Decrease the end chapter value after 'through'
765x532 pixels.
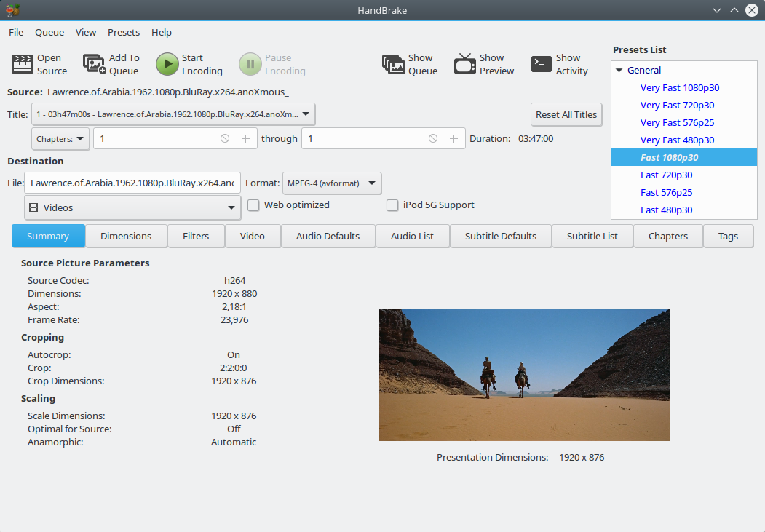click(433, 138)
